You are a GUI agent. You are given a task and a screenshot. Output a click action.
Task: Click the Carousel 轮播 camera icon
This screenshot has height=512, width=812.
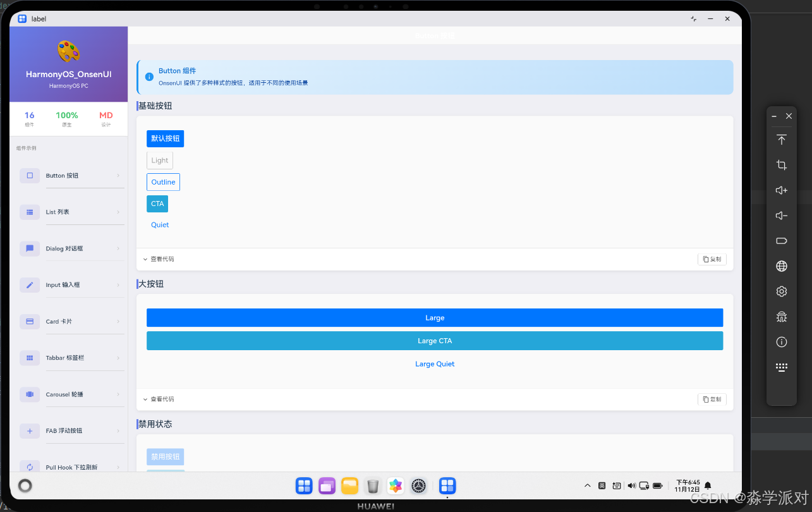click(x=30, y=394)
